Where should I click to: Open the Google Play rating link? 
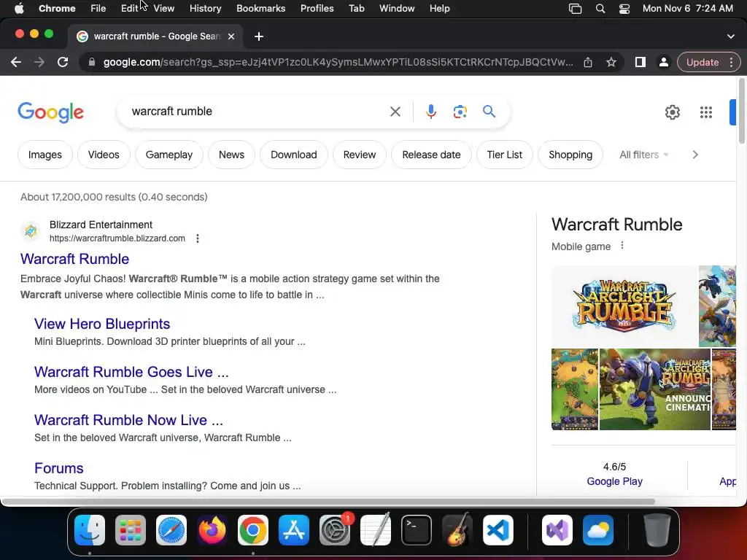coord(614,481)
